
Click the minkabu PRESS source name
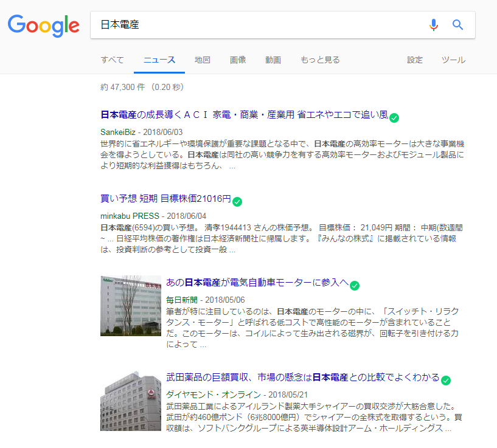130,216
